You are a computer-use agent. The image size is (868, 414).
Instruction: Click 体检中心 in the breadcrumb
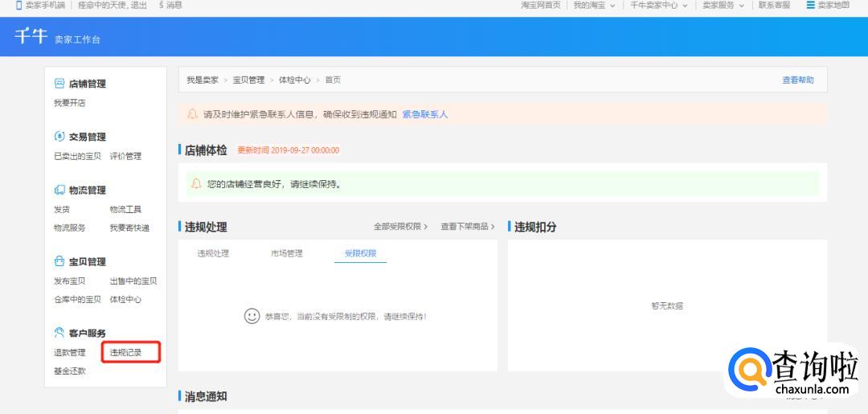(294, 80)
